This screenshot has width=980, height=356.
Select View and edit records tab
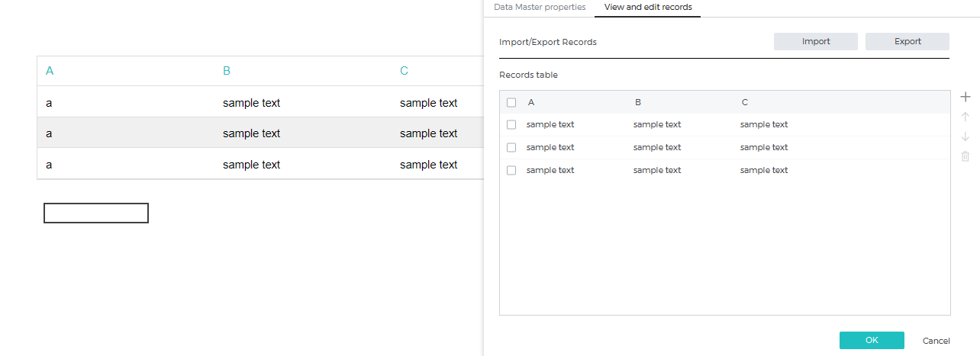(x=648, y=7)
